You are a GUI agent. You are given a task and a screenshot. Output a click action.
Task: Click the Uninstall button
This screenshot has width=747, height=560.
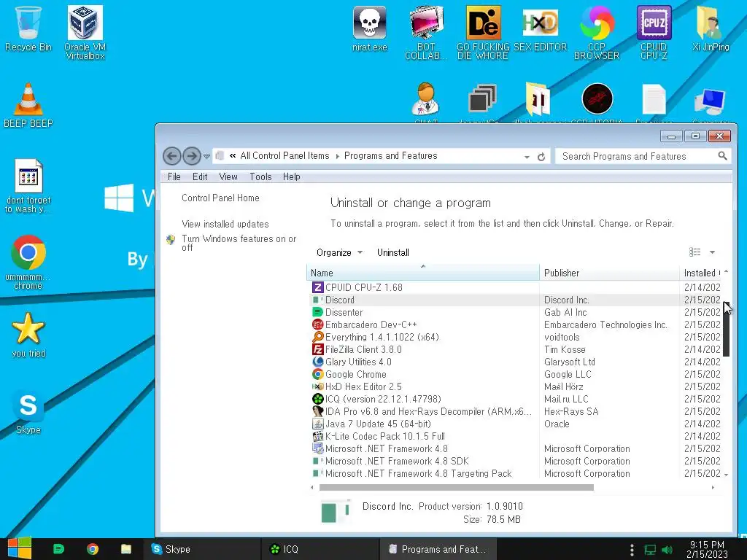pos(393,252)
